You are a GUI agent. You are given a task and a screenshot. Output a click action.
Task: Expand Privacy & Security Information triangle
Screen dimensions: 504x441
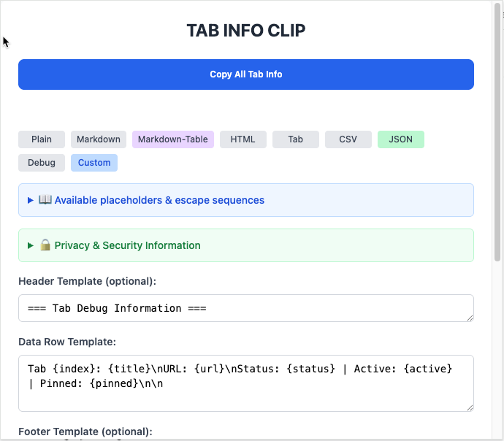[31, 246]
